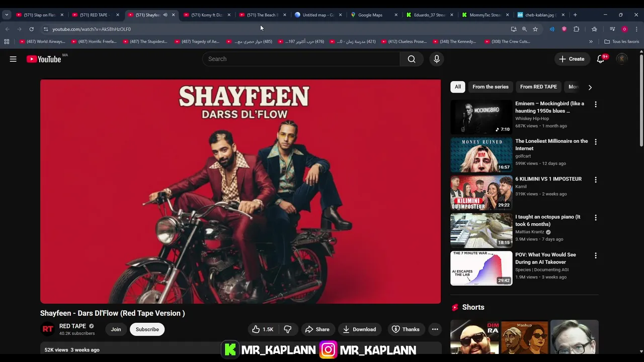Screen dimensions: 644x362
Task: Open the YouTube hamburger guide menu
Action: (13, 59)
